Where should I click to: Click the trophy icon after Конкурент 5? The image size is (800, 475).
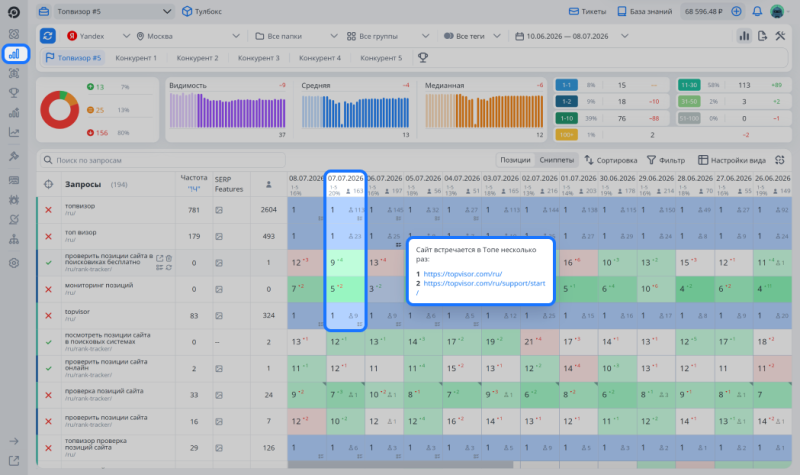click(423, 58)
